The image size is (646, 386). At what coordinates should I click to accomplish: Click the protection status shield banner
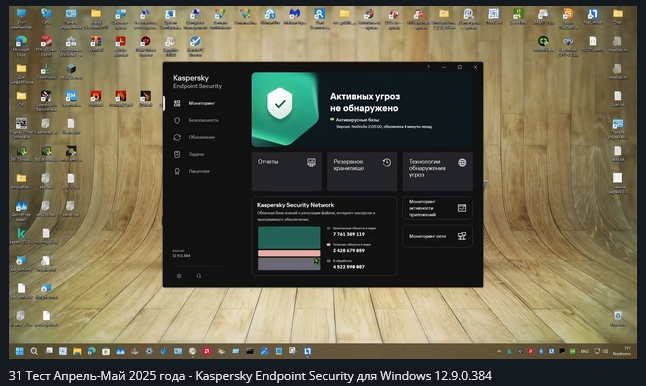362,110
